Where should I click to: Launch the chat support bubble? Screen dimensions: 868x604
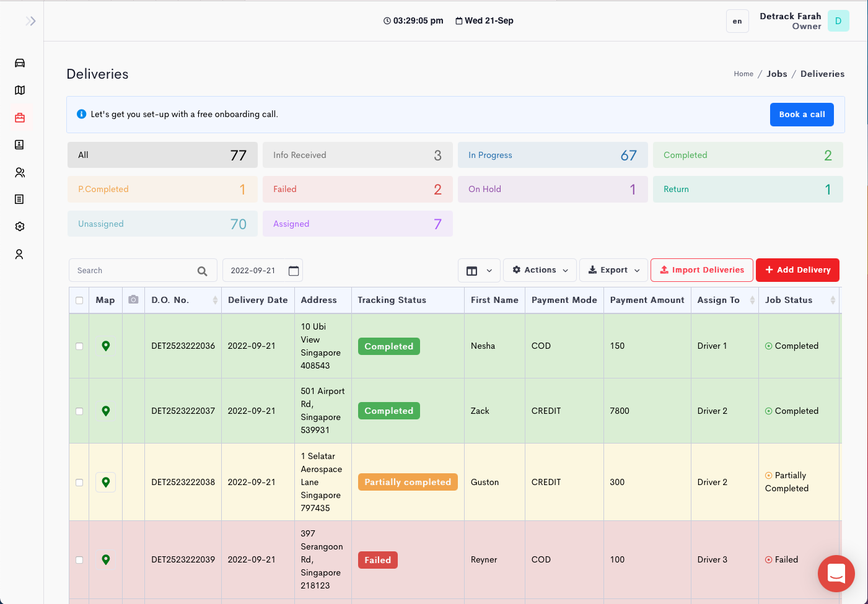point(836,574)
